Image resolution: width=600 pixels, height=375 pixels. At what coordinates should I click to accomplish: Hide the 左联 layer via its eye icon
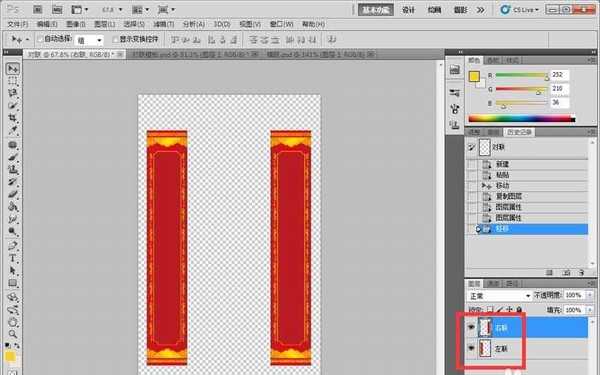(471, 348)
